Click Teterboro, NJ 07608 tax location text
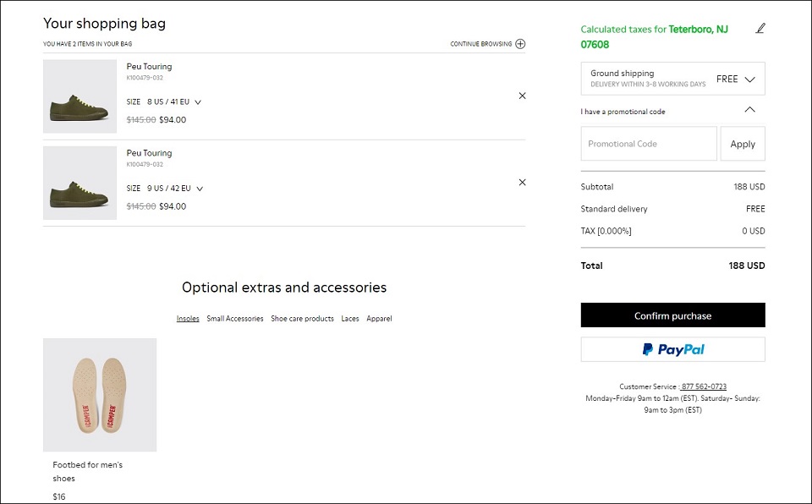The image size is (812, 504). (x=654, y=36)
